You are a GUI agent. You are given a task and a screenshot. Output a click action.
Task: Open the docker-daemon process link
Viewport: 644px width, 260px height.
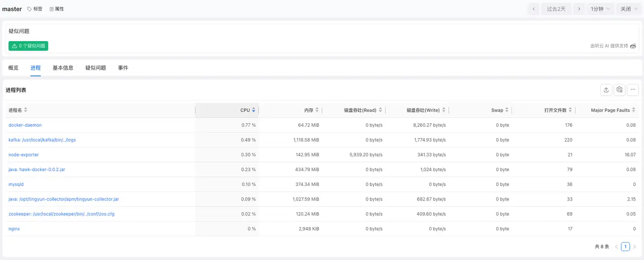pyautogui.click(x=25, y=125)
